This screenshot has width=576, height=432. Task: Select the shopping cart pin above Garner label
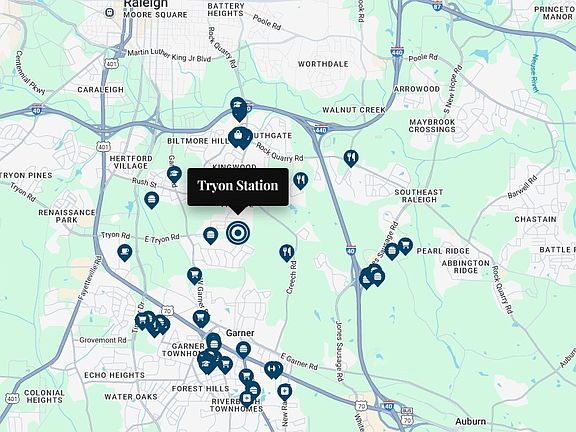[x=201, y=318]
